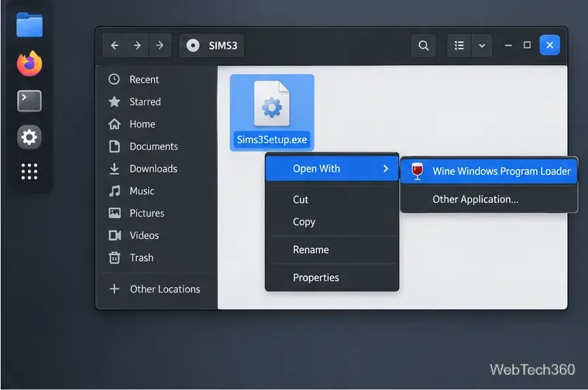The width and height of the screenshot is (588, 390).
Task: Choose Copy in the context menu
Action: click(x=332, y=222)
